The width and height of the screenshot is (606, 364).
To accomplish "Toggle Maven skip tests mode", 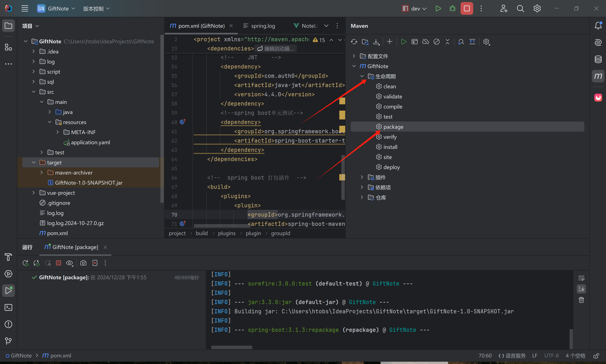I will pos(436,42).
